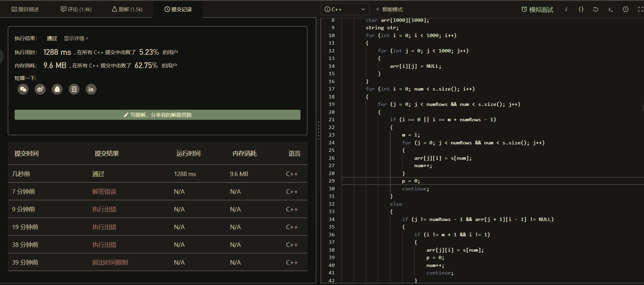Open the 题解 (1.5k) tab
The image size is (644, 285).
point(127,9)
